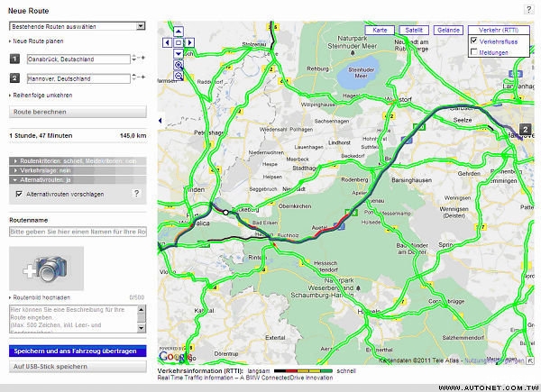Click the corner icon at the map's bottom right
Image resolution: width=541 pixels, height=392 pixels.
[530, 360]
